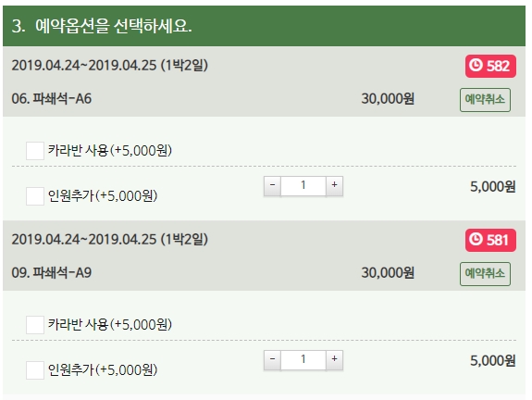The height and width of the screenshot is (400, 532).
Task: Click the 30,000원 price for site A9
Action: click(x=388, y=272)
